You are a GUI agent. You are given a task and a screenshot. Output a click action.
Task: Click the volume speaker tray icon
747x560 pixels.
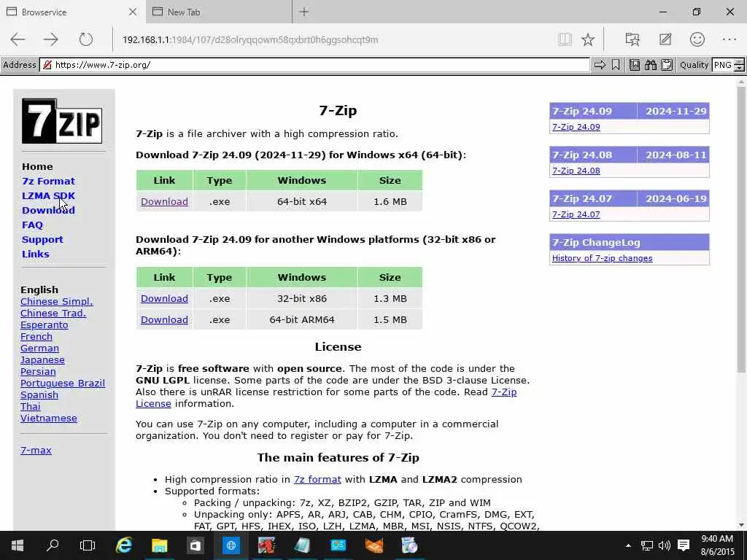coord(664,545)
